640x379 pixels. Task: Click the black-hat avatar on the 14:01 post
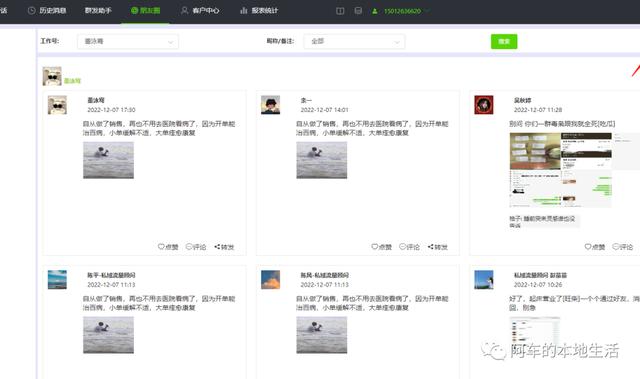click(271, 105)
